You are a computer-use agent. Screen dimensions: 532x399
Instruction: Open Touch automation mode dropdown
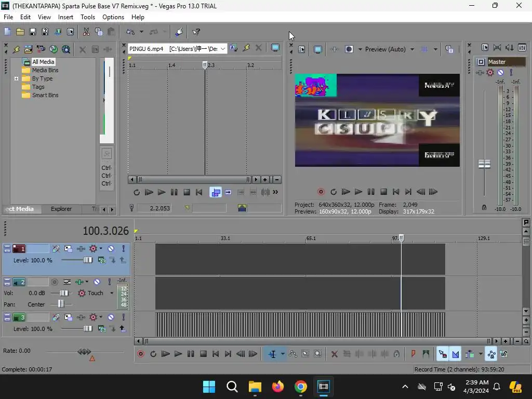(x=112, y=293)
